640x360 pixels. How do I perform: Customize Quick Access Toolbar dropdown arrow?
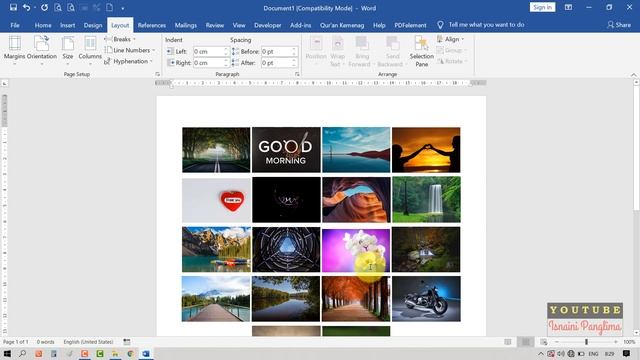coord(122,8)
